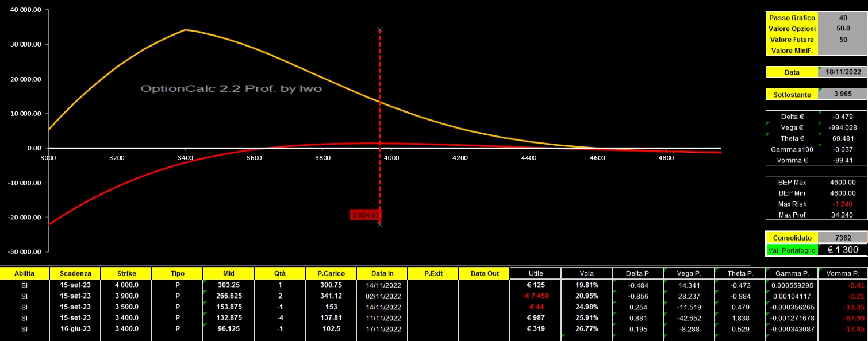Select the date cell 18/11/2022
The height and width of the screenshot is (341, 868).
pos(842,72)
